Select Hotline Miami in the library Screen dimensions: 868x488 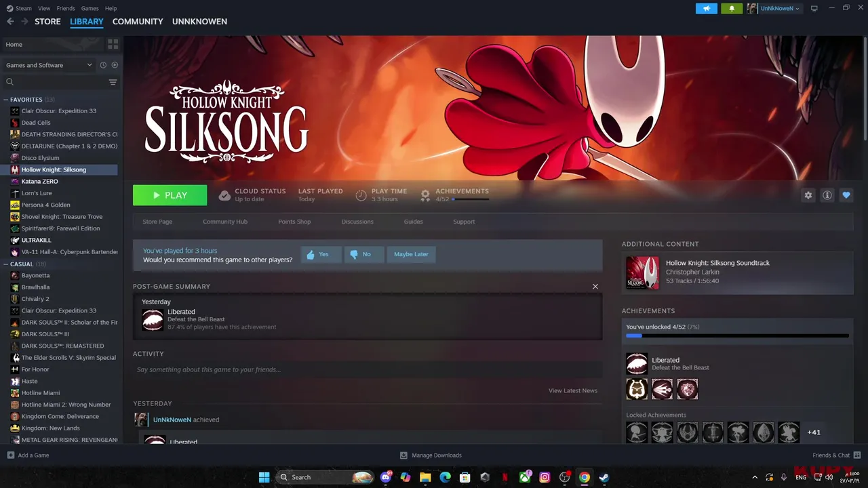(x=41, y=392)
